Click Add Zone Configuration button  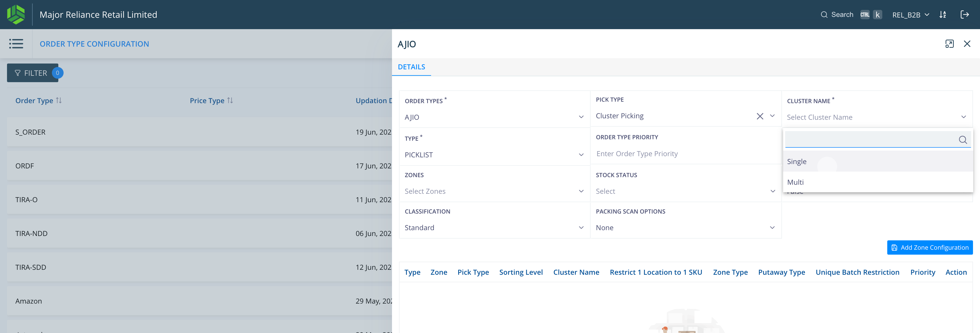coord(930,247)
